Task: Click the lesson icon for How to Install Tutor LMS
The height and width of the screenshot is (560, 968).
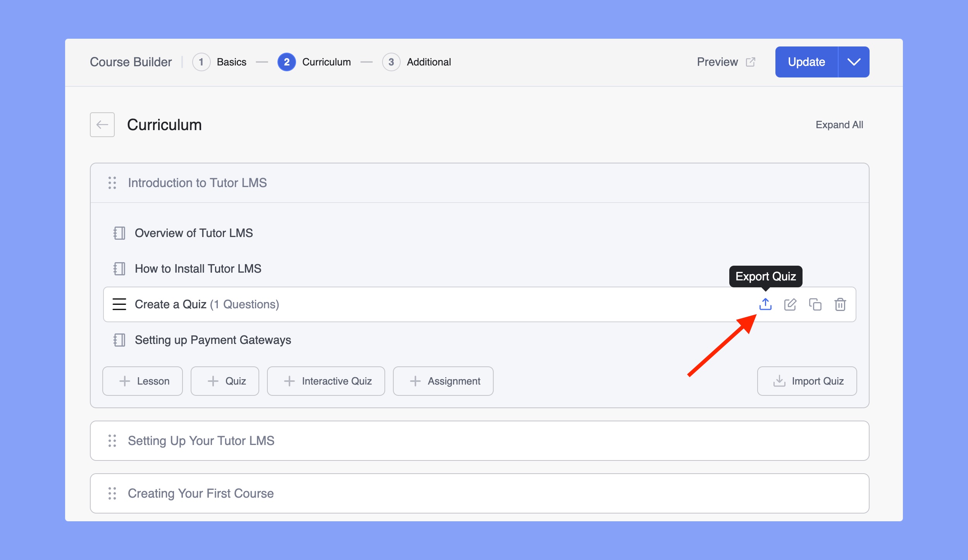Action: click(x=119, y=269)
